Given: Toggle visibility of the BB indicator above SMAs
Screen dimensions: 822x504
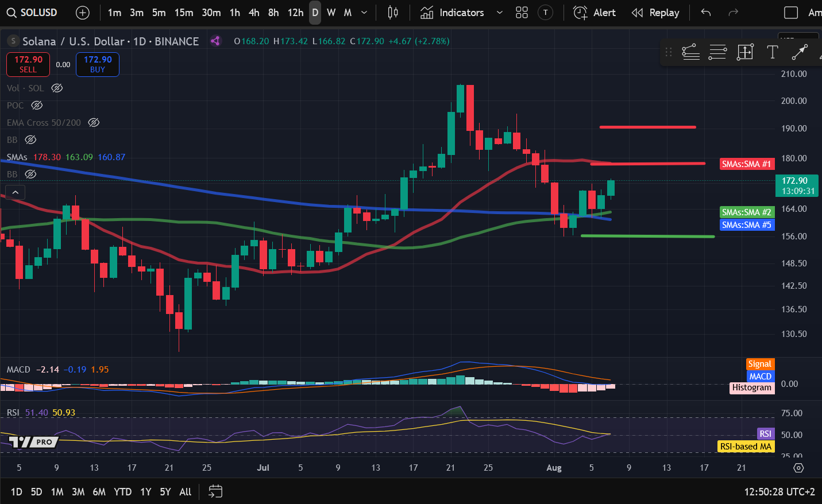Looking at the screenshot, I should pyautogui.click(x=30, y=139).
